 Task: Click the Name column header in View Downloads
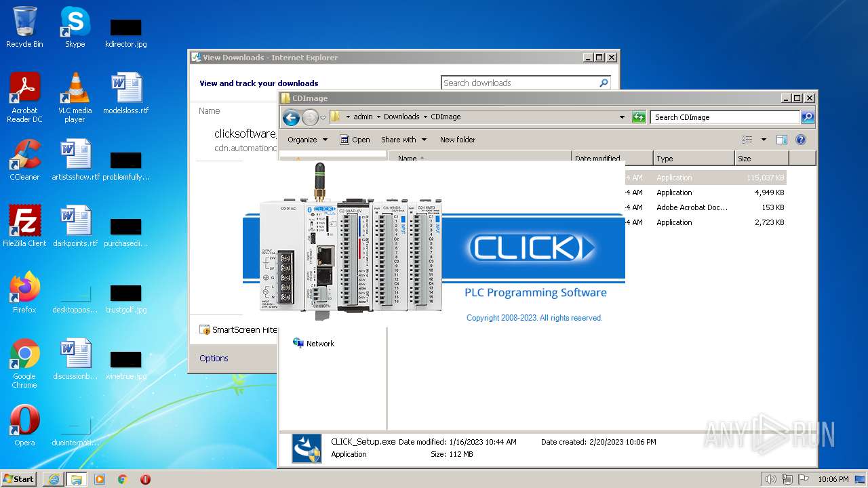(x=210, y=110)
